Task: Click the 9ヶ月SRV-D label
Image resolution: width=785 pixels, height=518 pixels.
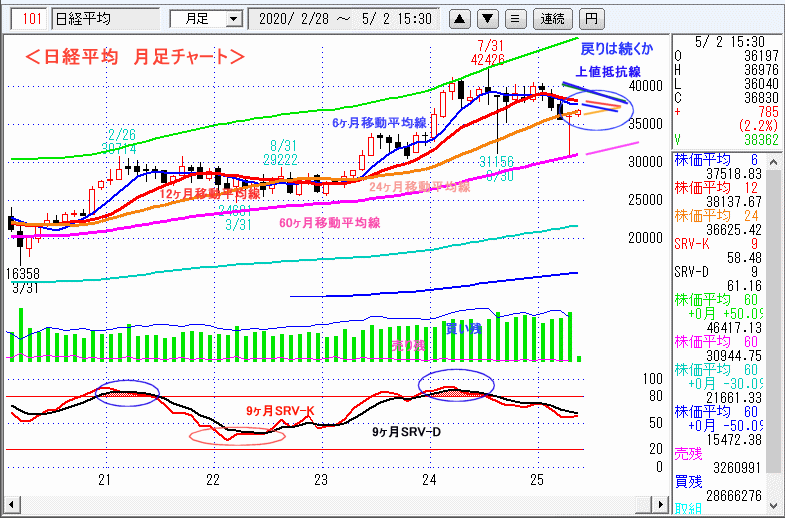Action: click(x=407, y=432)
